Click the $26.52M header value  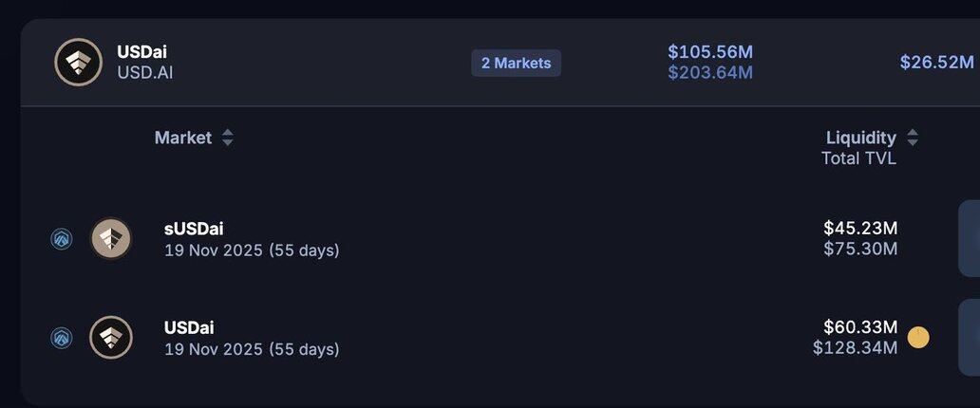(x=937, y=62)
